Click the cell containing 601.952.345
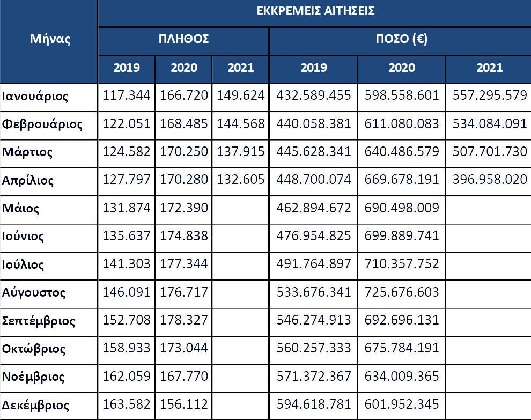The image size is (531, 420). tap(401, 407)
